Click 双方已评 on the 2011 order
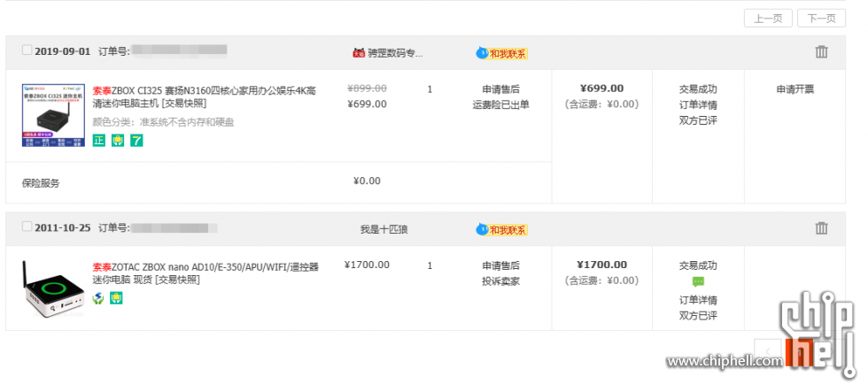 (x=698, y=316)
